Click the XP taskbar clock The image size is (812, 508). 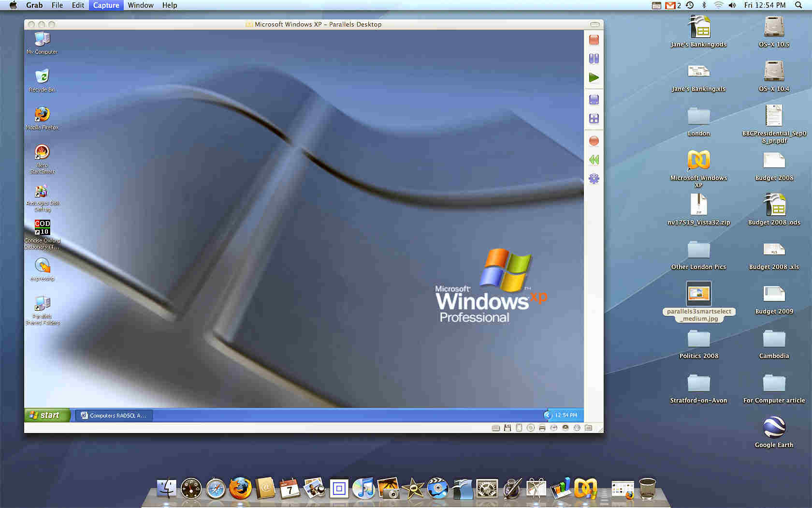[x=566, y=415]
